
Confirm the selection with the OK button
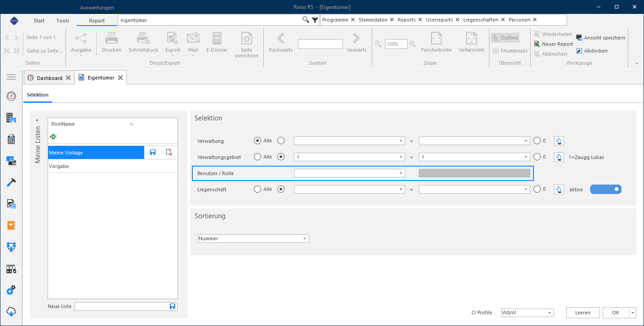point(616,313)
